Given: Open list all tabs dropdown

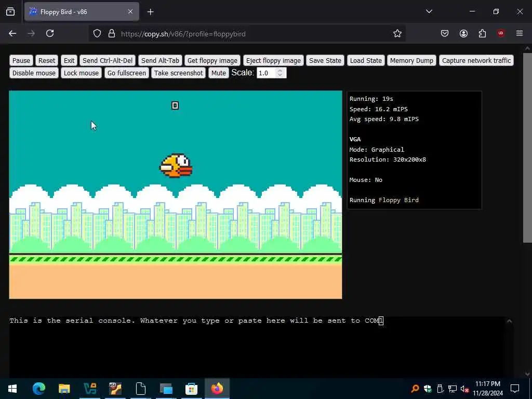Looking at the screenshot, I should pyautogui.click(x=429, y=11).
